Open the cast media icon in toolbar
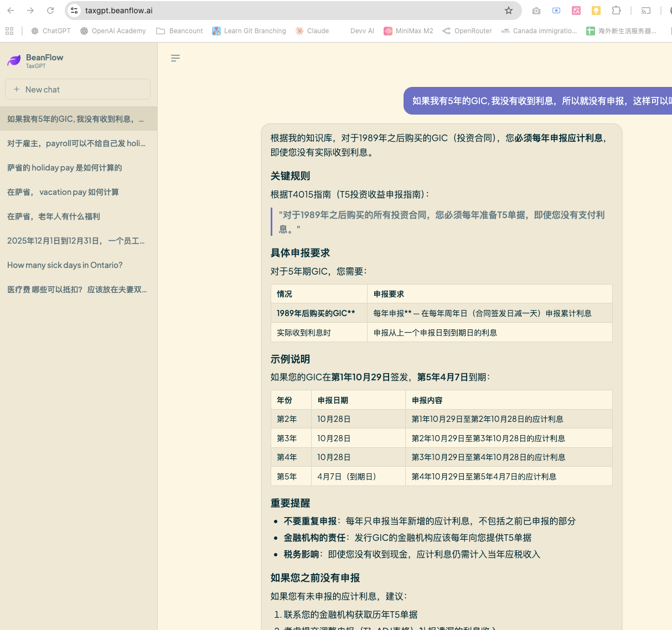This screenshot has height=630, width=672. pos(645,11)
